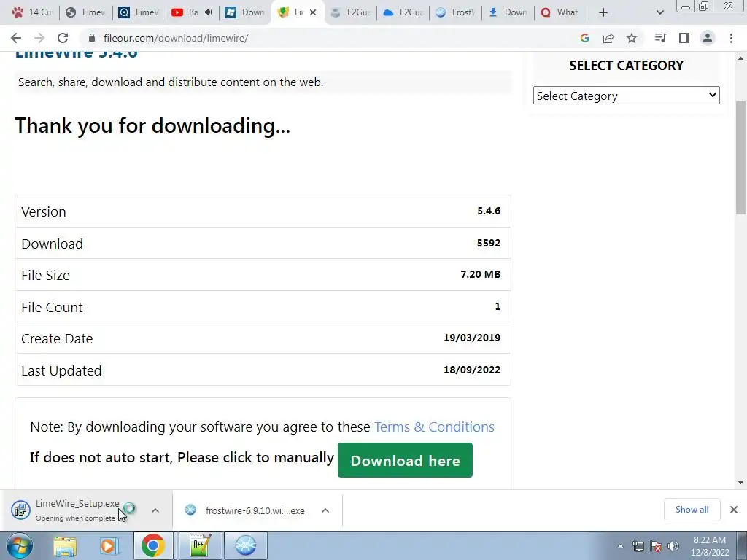Open a new browser tab
Image resolution: width=747 pixels, height=560 pixels.
[x=603, y=12]
